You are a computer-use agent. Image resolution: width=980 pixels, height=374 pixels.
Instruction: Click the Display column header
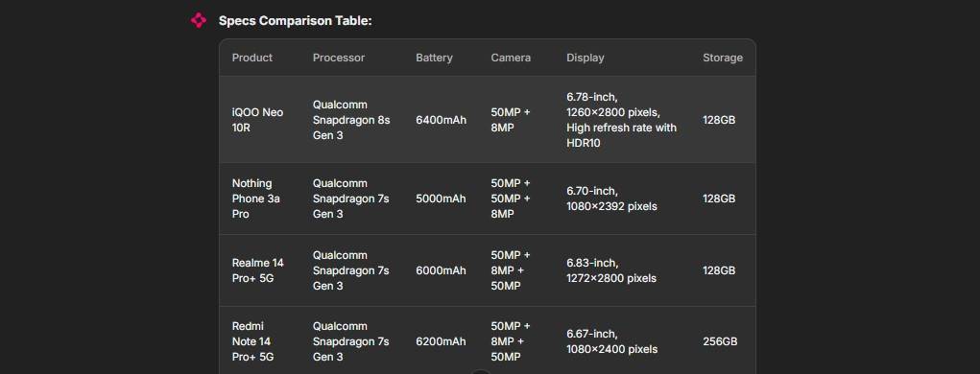(x=585, y=58)
